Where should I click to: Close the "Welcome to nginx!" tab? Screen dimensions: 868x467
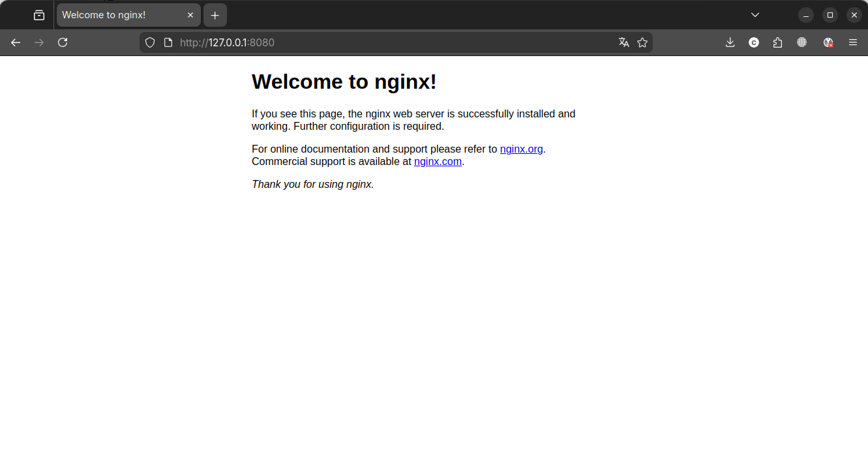(x=190, y=15)
